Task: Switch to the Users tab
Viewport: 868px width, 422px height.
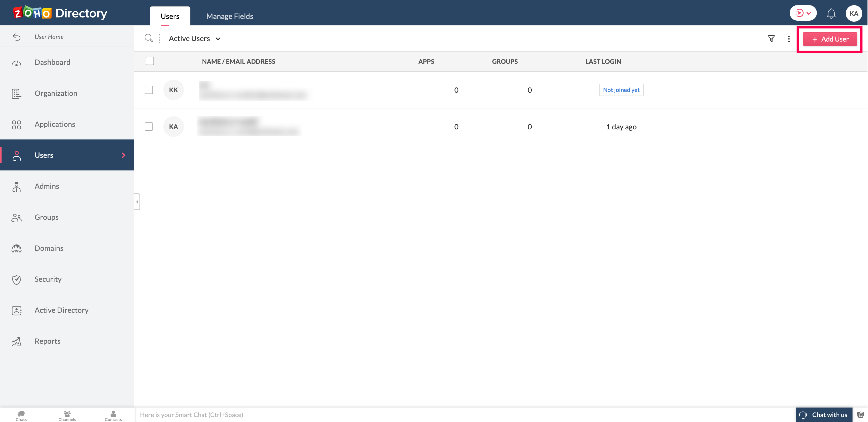Action: (x=170, y=15)
